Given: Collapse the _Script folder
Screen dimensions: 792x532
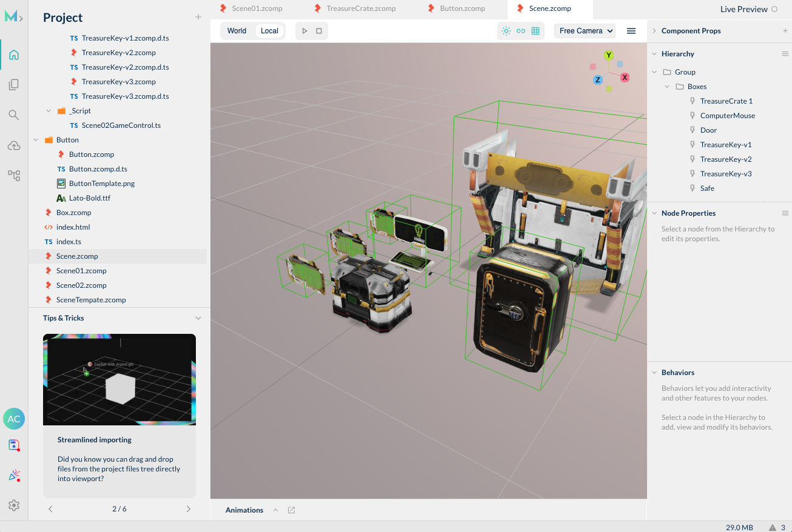Looking at the screenshot, I should (x=49, y=111).
